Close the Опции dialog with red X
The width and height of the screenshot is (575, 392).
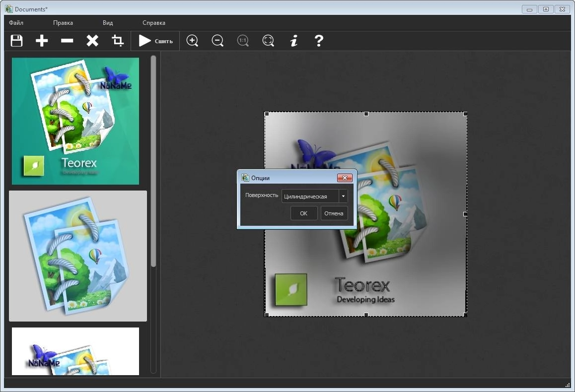pyautogui.click(x=345, y=178)
